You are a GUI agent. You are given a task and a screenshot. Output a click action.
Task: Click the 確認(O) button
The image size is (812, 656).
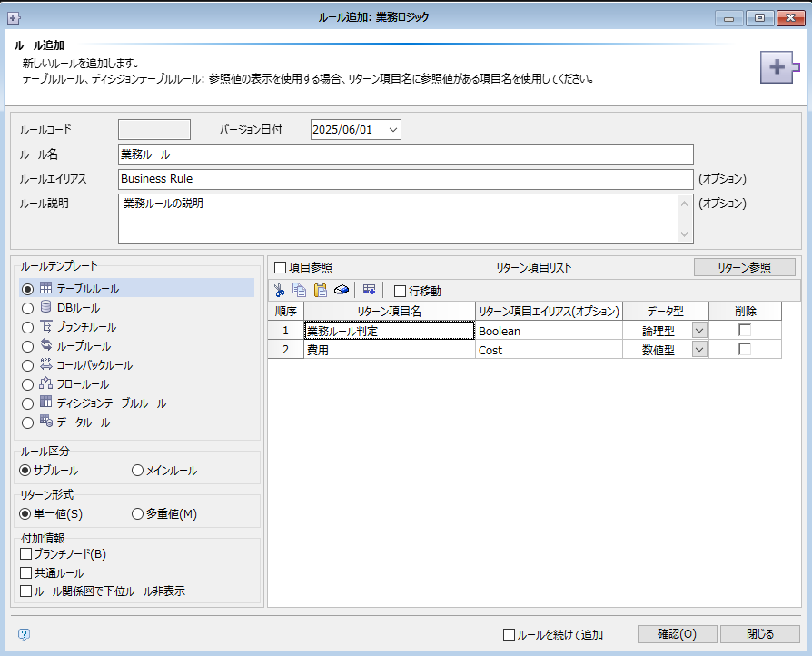click(677, 634)
